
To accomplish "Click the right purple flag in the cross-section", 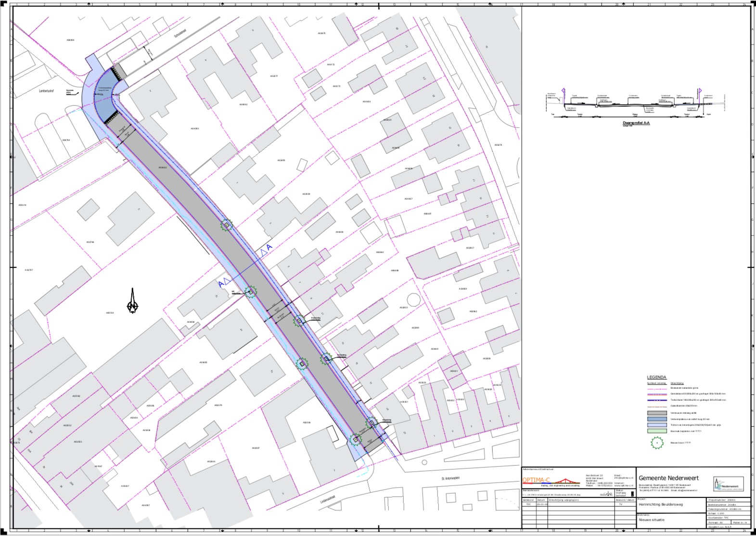I will (x=700, y=91).
